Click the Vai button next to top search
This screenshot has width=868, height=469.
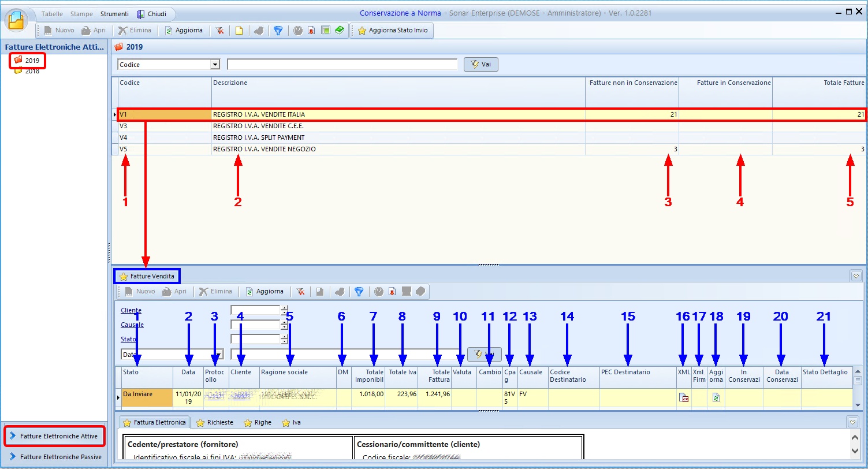(x=480, y=65)
